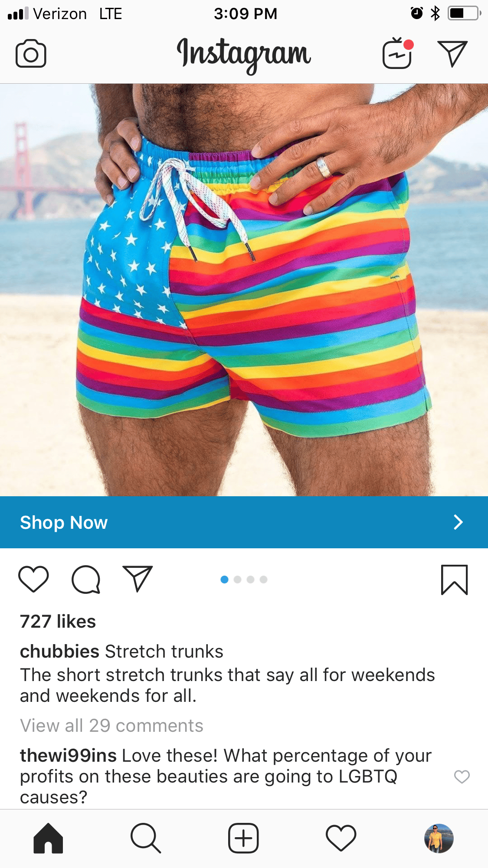Viewport: 488px width, 868px height.
Task: Open thewi99ins commenter profile
Action: click(x=68, y=755)
